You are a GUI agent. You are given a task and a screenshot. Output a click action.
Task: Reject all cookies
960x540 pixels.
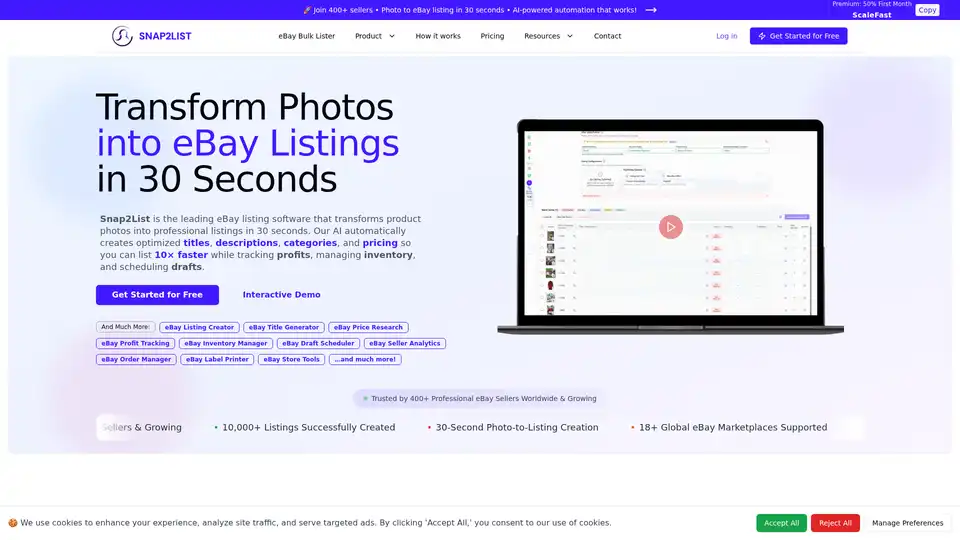click(835, 523)
